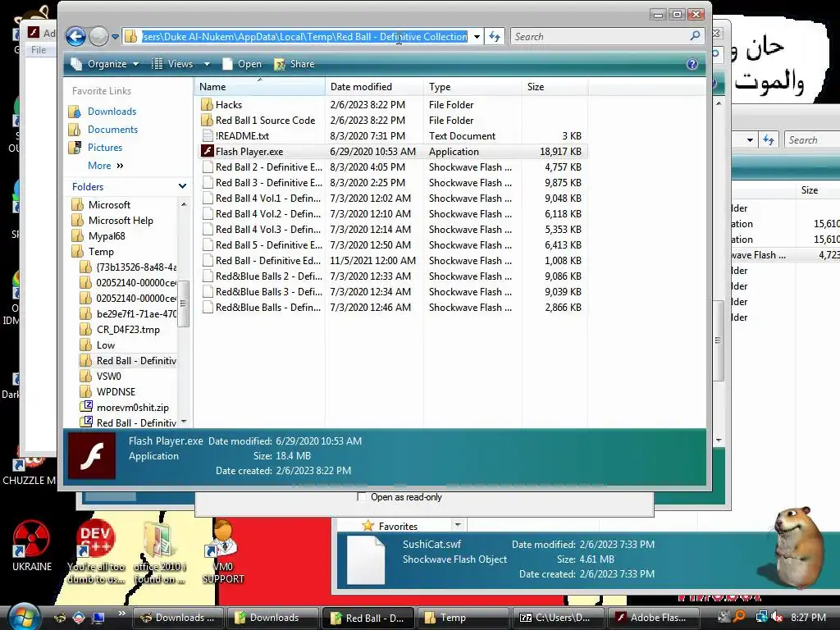Screen dimensions: 840x630
Task: Tick the Open as read-only checkbox
Action: click(x=362, y=497)
